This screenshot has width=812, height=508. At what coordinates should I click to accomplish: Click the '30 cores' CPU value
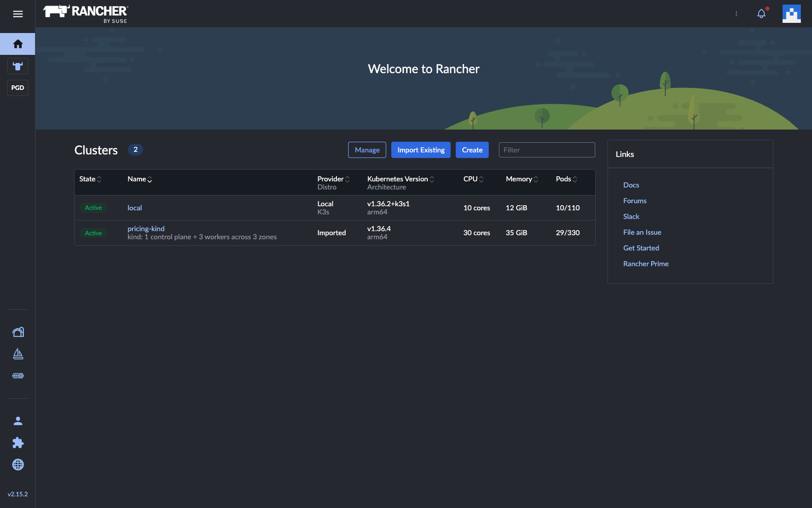pyautogui.click(x=477, y=233)
